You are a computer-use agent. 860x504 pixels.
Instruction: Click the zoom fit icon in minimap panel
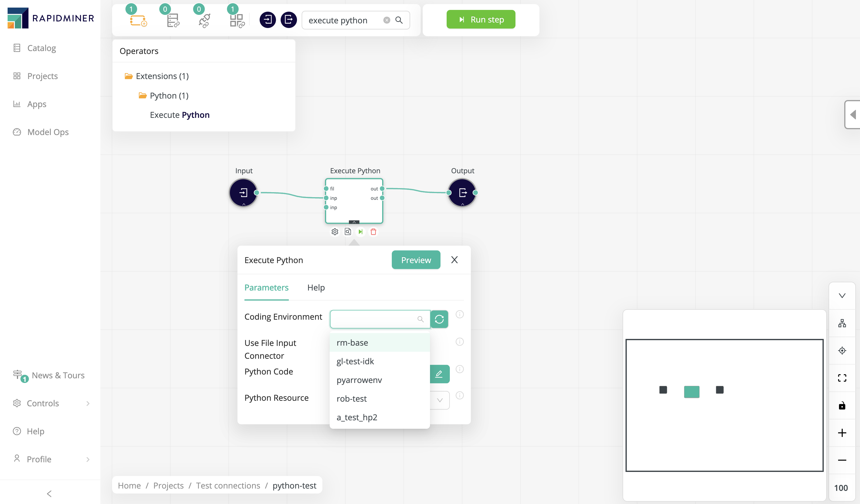tap(842, 377)
